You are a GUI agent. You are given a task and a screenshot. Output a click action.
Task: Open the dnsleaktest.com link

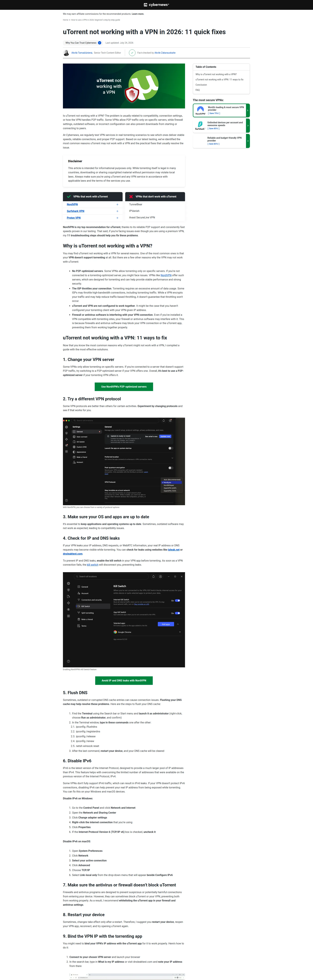click(x=73, y=554)
